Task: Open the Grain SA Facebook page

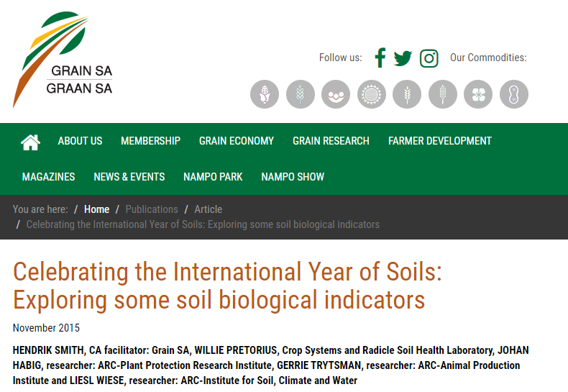Action: pyautogui.click(x=380, y=58)
